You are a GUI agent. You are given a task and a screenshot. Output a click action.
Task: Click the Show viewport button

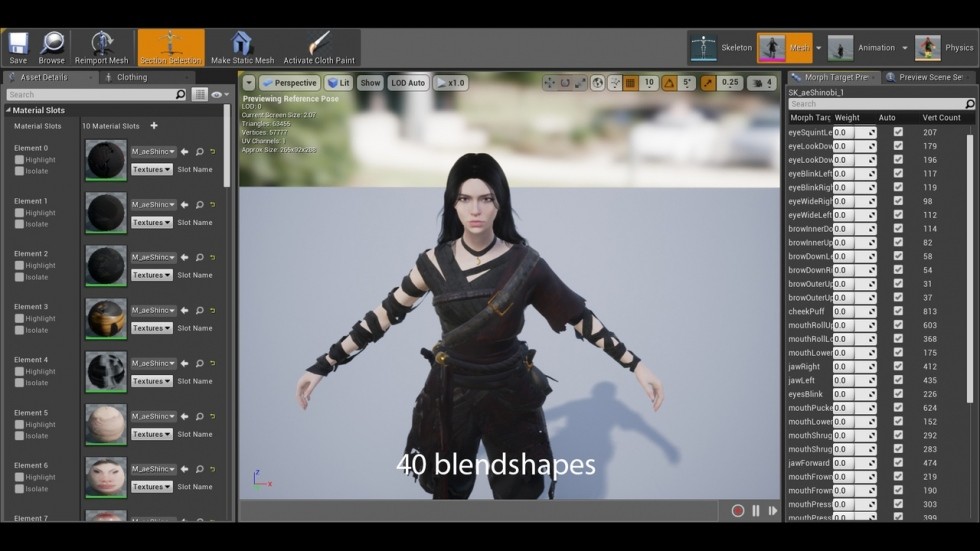370,82
